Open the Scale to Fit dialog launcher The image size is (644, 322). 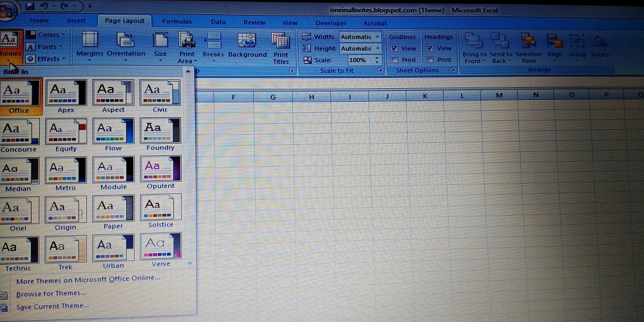tap(379, 71)
